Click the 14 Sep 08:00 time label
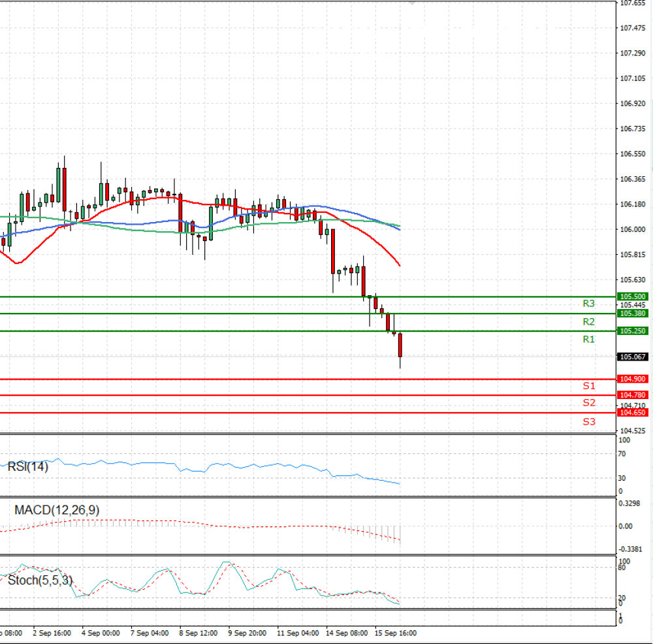The width and height of the screenshot is (653, 644). (x=347, y=633)
